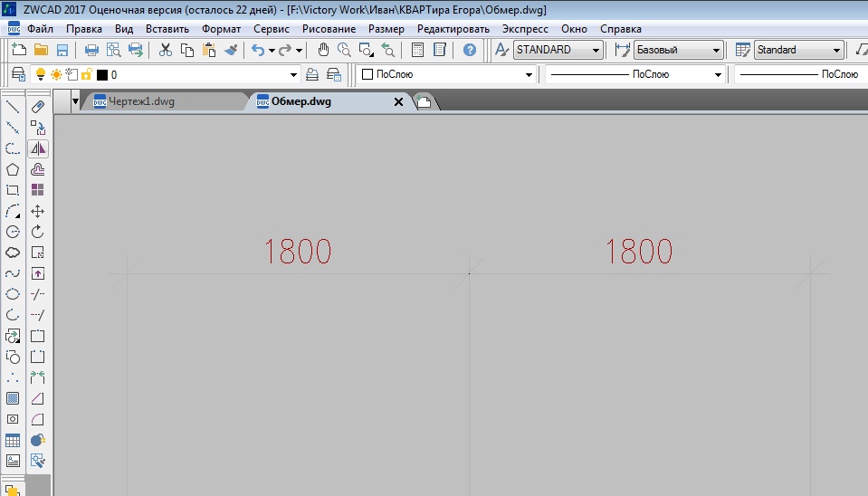Open the Table tool
Screen dimensions: 868x496
pyautogui.click(x=13, y=440)
